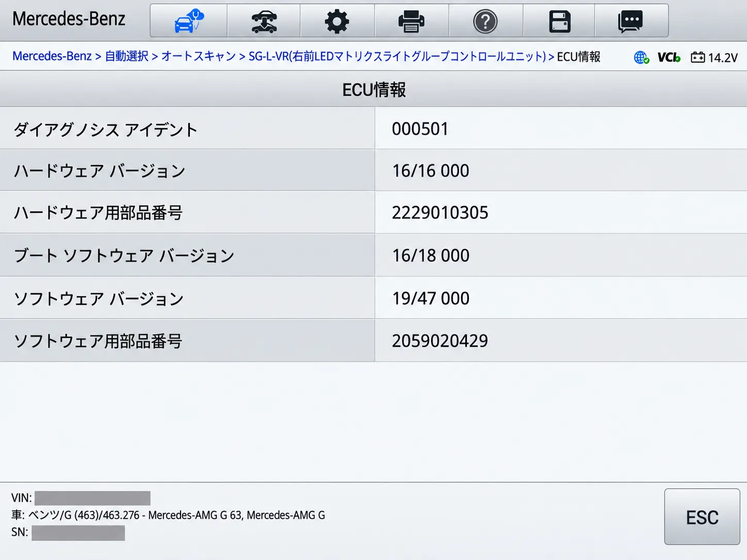Check the network globe status icon
747x560 pixels.
click(x=641, y=57)
